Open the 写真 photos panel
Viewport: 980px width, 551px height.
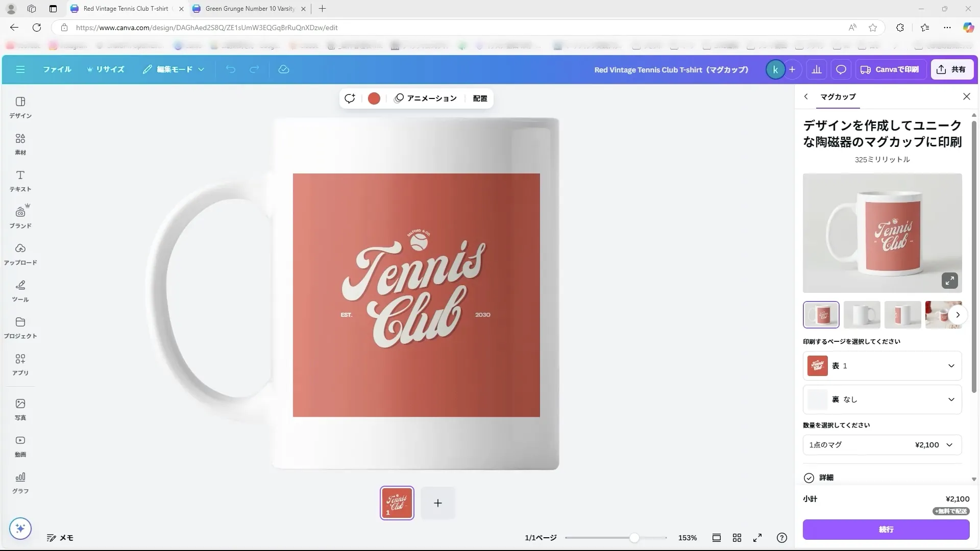(20, 409)
